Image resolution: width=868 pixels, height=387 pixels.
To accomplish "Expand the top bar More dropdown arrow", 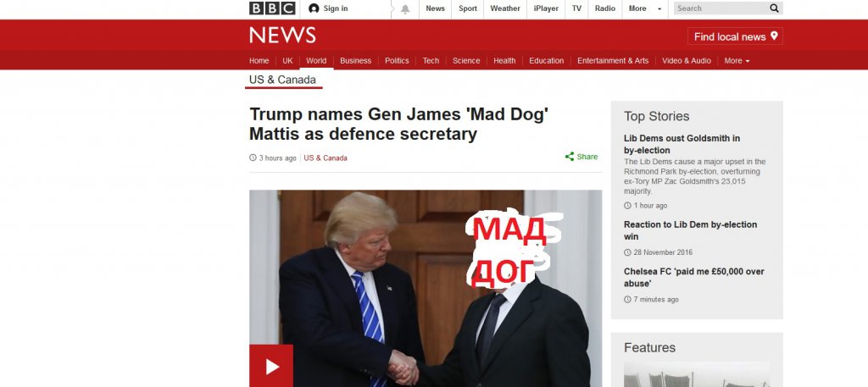I will (x=659, y=8).
